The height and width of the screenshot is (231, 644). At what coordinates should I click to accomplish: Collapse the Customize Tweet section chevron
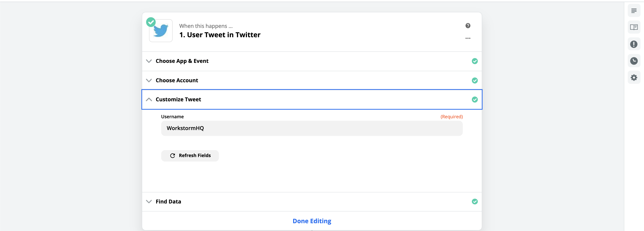[149, 99]
